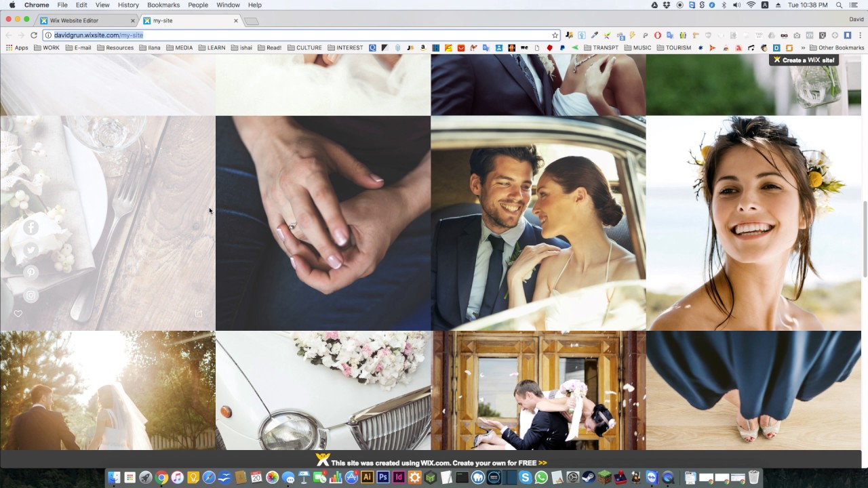Open the People menu
868x488 pixels.
[x=198, y=5]
